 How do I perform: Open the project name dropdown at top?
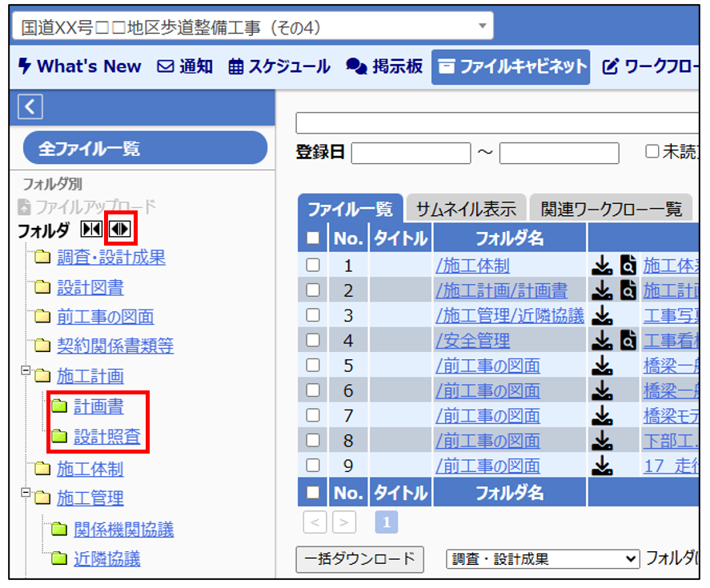pyautogui.click(x=253, y=26)
